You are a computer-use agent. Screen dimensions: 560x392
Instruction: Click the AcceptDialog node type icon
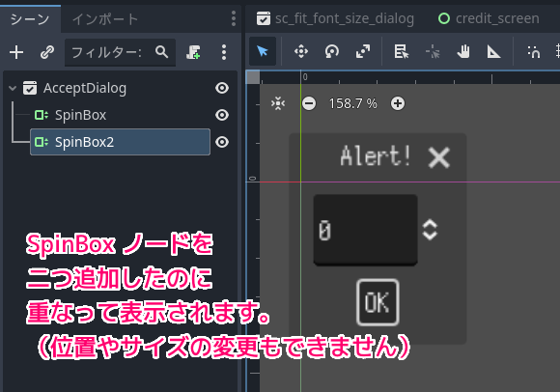pos(30,88)
